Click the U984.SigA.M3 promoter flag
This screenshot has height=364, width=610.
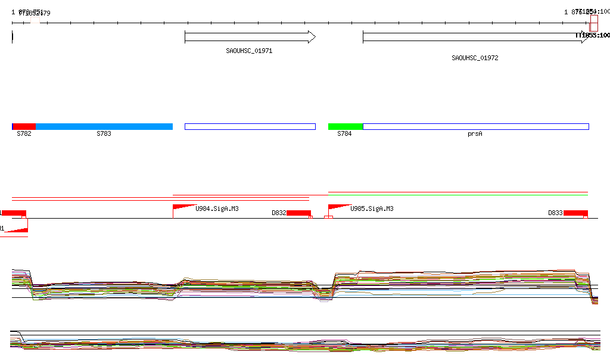[x=185, y=207]
